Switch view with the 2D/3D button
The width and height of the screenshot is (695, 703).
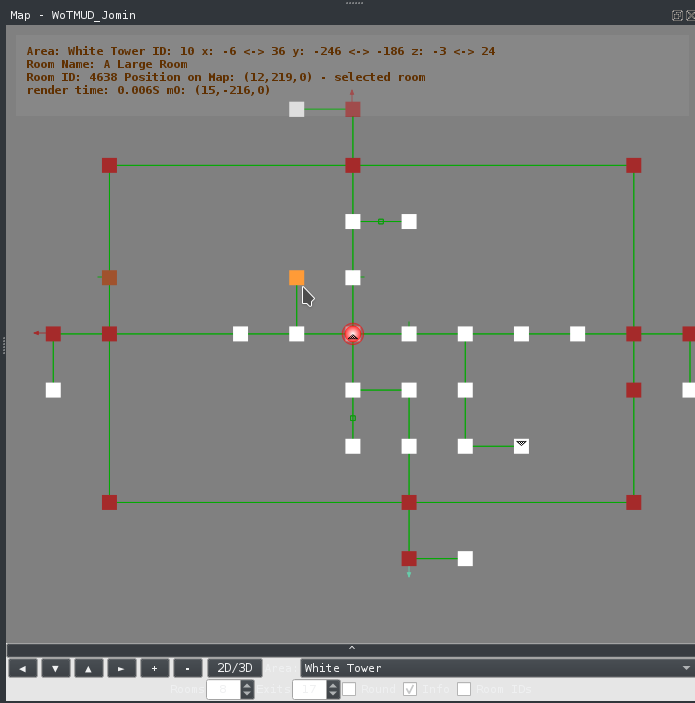235,668
